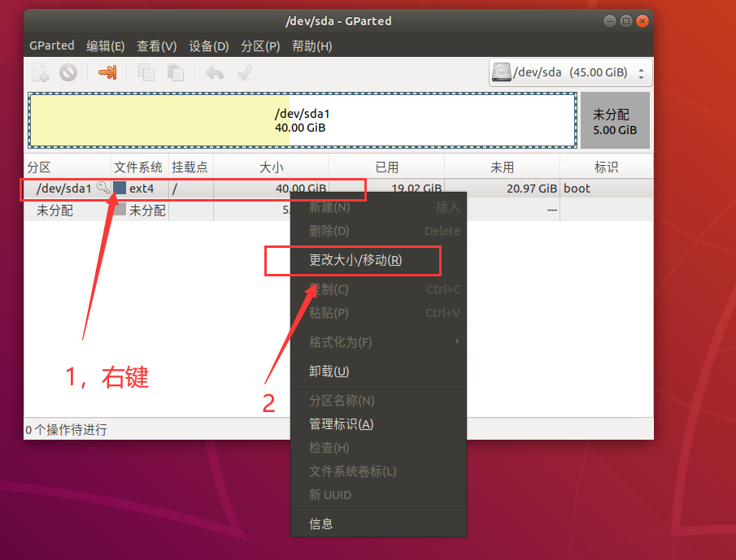The height and width of the screenshot is (560, 736).
Task: Click the device selector up/down arrows
Action: click(x=641, y=72)
